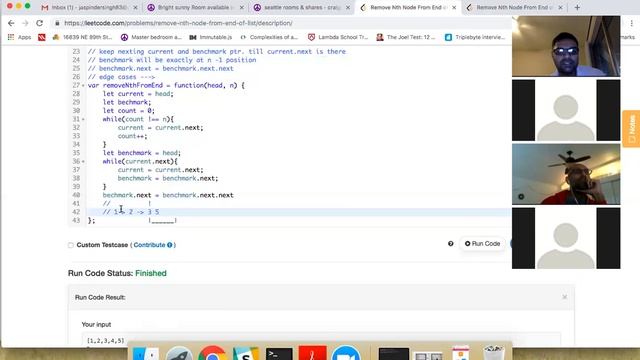
Task: Open Launchpad rocket icon in Dock
Action: (x=179, y=353)
